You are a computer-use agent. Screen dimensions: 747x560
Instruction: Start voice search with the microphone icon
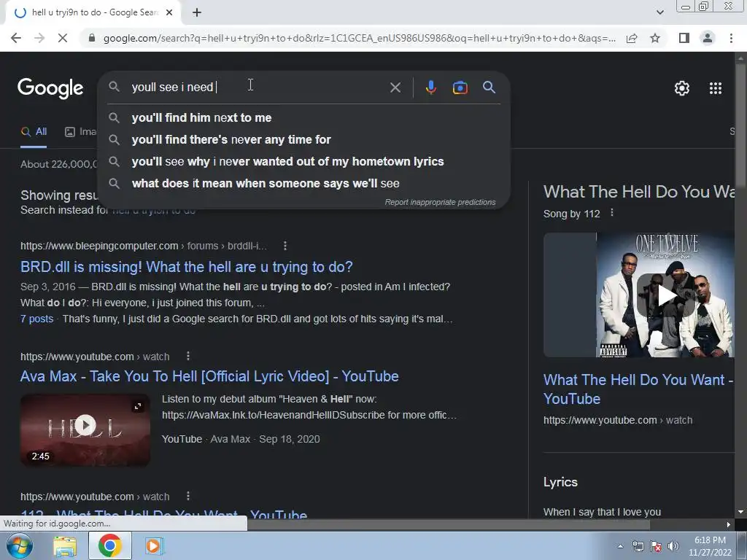click(430, 87)
